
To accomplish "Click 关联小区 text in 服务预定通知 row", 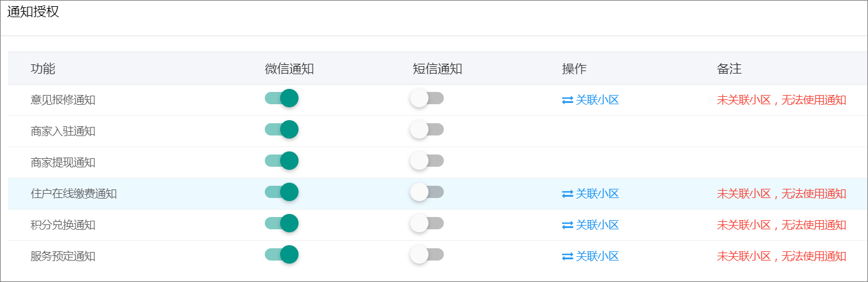I will point(597,256).
